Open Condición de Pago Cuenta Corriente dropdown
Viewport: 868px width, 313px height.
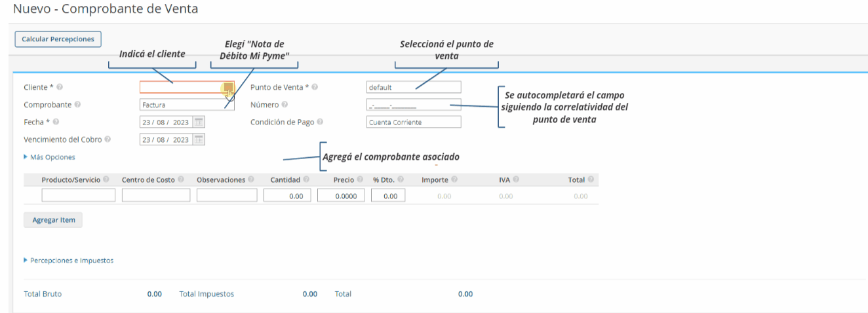click(x=414, y=122)
